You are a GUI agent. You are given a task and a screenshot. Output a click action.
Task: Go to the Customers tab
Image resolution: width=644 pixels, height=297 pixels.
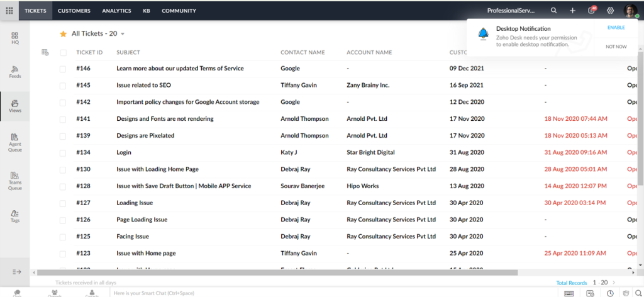coord(74,11)
